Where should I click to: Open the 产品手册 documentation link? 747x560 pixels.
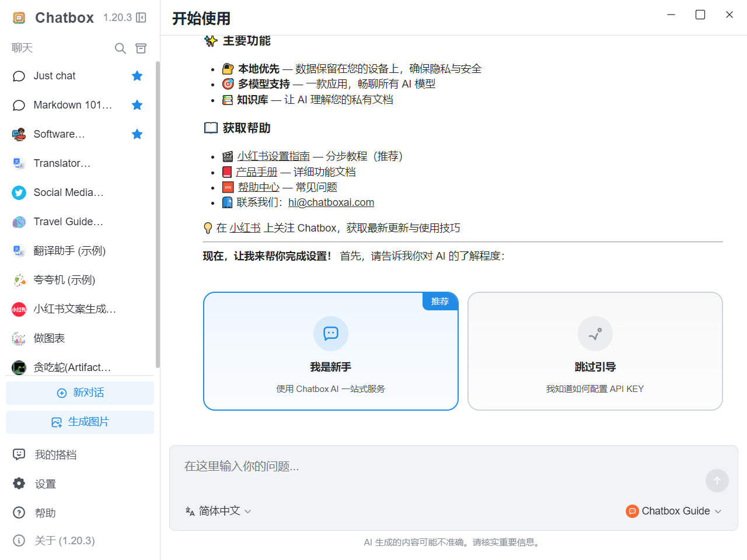click(x=257, y=172)
